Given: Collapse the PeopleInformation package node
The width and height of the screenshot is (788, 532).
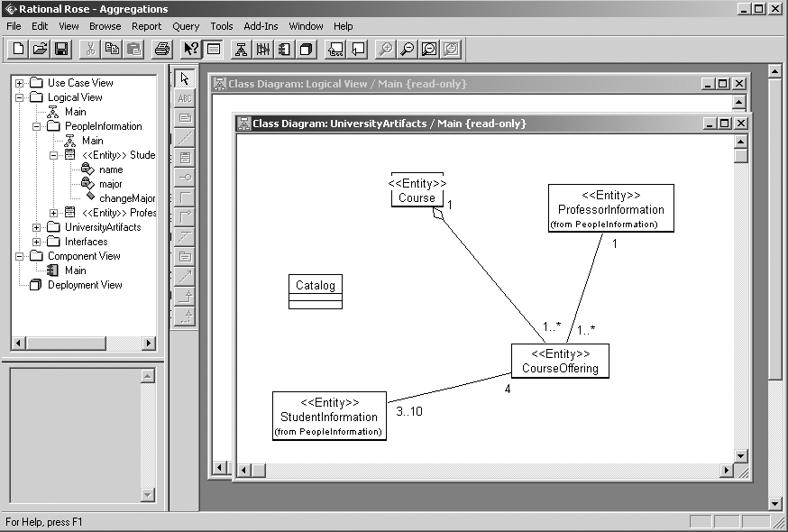Looking at the screenshot, I should point(36,127).
